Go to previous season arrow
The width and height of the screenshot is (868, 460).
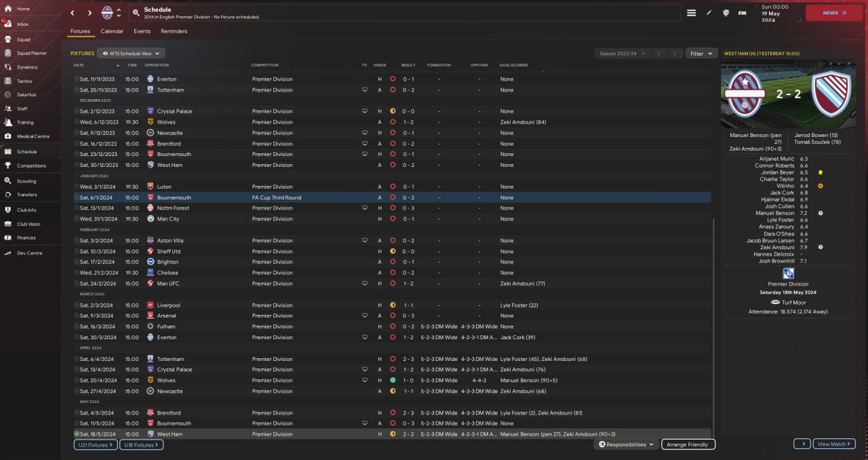(x=659, y=53)
